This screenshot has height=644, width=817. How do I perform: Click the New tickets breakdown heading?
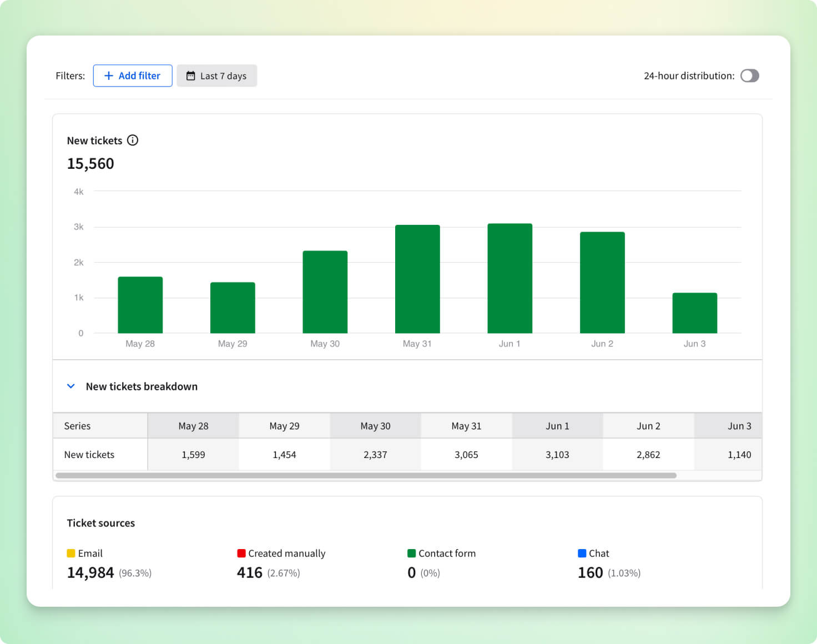pos(142,386)
